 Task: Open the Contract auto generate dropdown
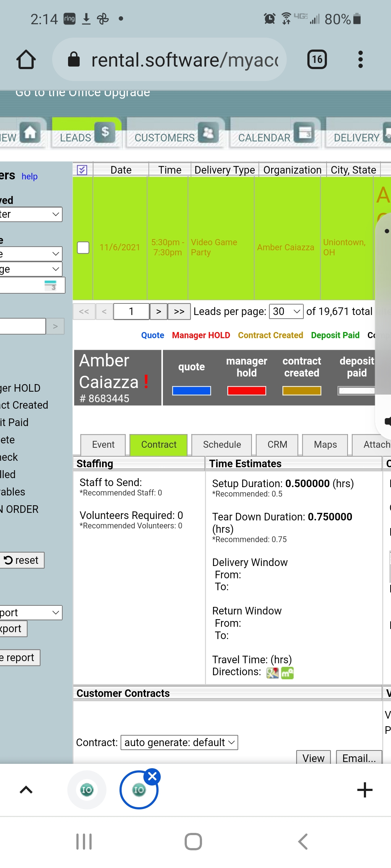pyautogui.click(x=179, y=743)
